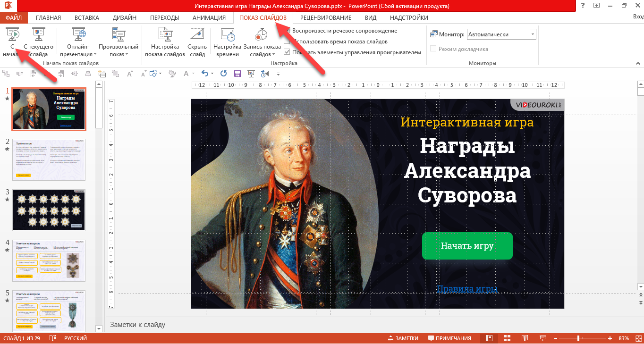Toggle Использовать время показа слайдов checkbox
The height and width of the screenshot is (344, 644).
point(287,42)
